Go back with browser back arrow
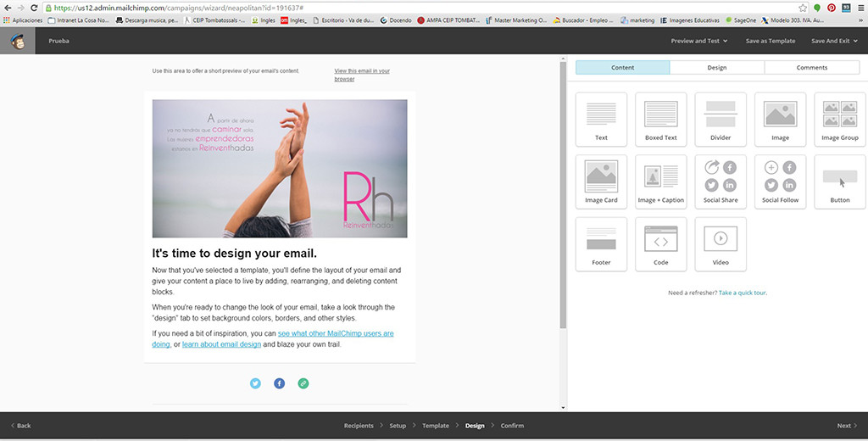This screenshot has width=868, height=441. pyautogui.click(x=8, y=8)
